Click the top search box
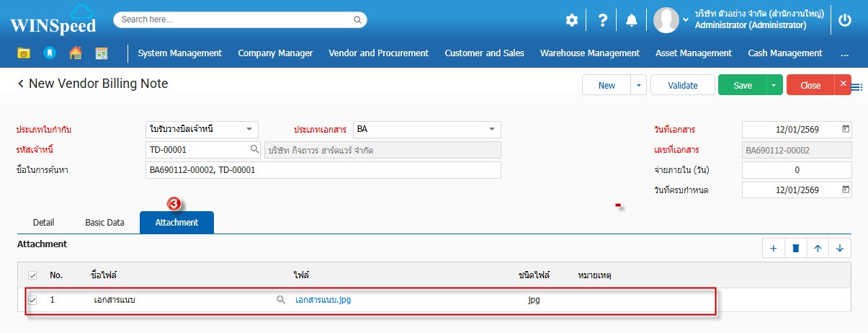 pyautogui.click(x=240, y=19)
